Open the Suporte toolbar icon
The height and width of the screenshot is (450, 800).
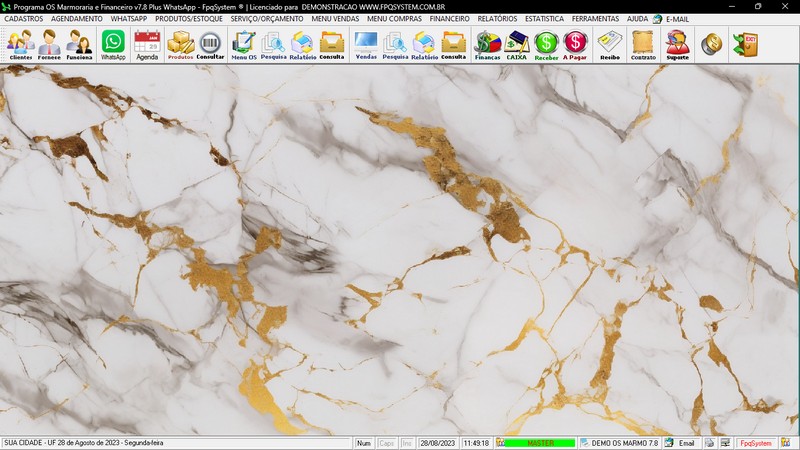[x=677, y=45]
